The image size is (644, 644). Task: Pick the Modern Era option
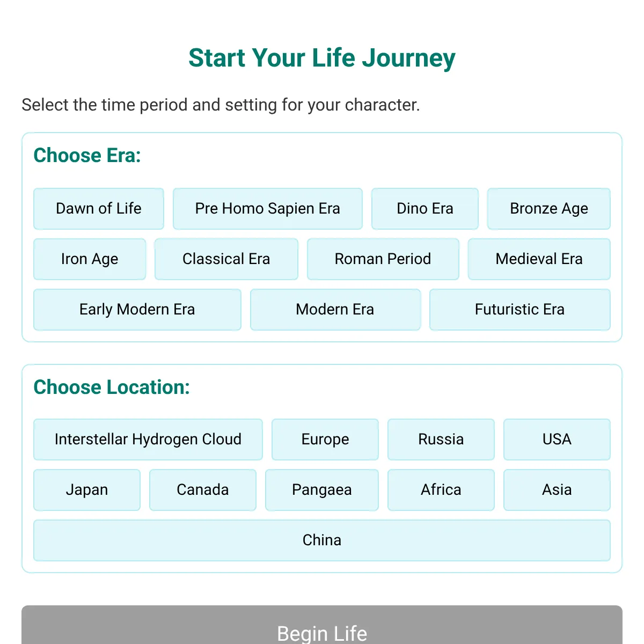[335, 310]
